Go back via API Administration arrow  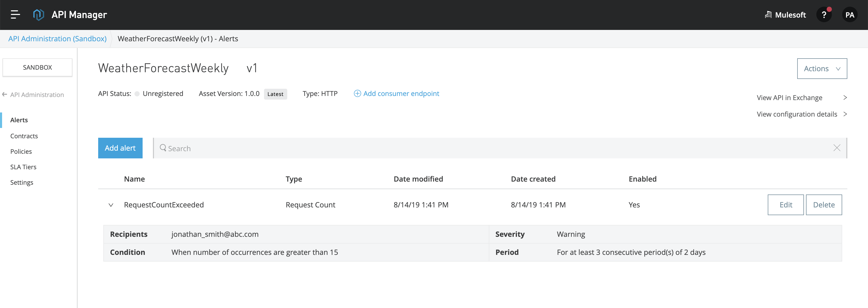[x=5, y=95]
